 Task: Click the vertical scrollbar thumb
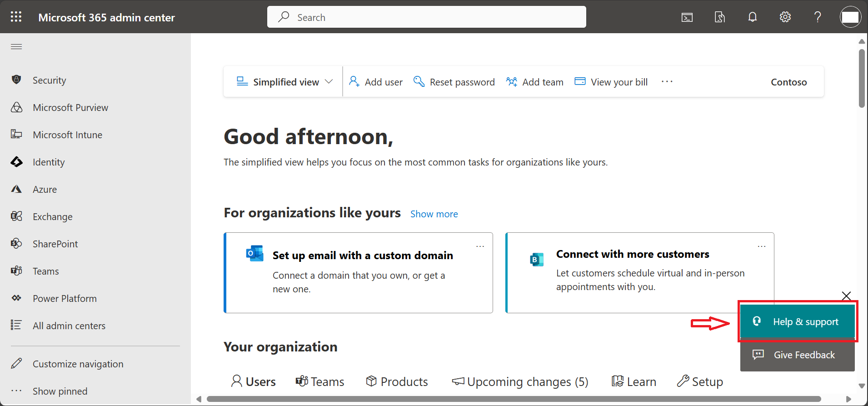click(x=862, y=78)
